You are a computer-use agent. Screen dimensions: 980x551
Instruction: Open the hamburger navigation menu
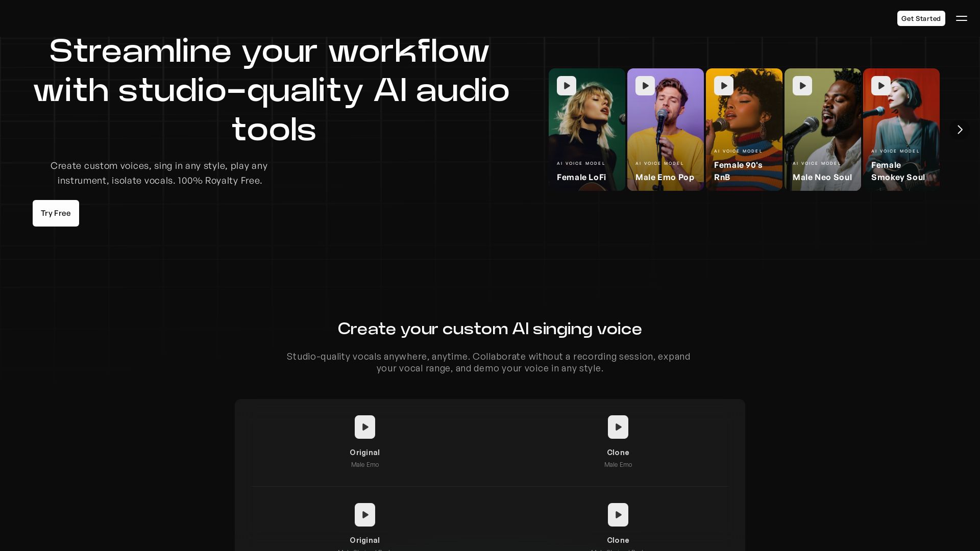(x=962, y=18)
